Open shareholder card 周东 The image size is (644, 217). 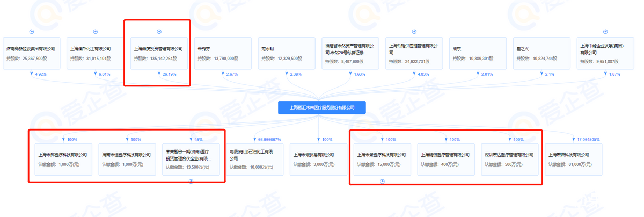478,53
